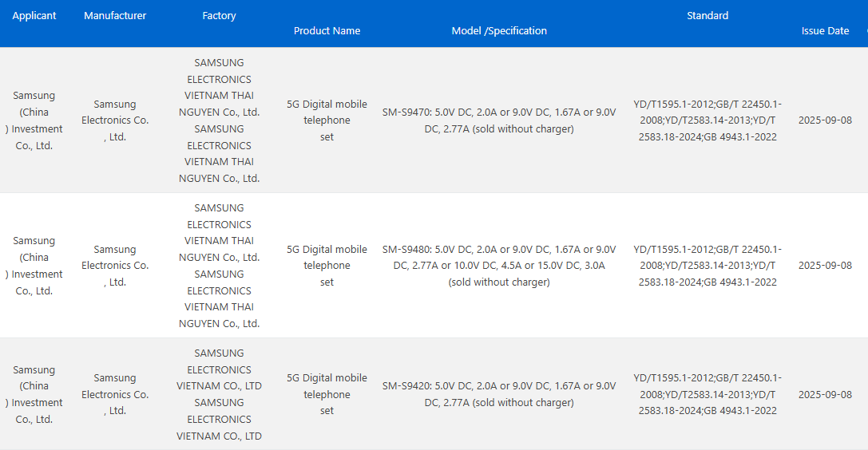Click the Applicant column header

coord(34,16)
